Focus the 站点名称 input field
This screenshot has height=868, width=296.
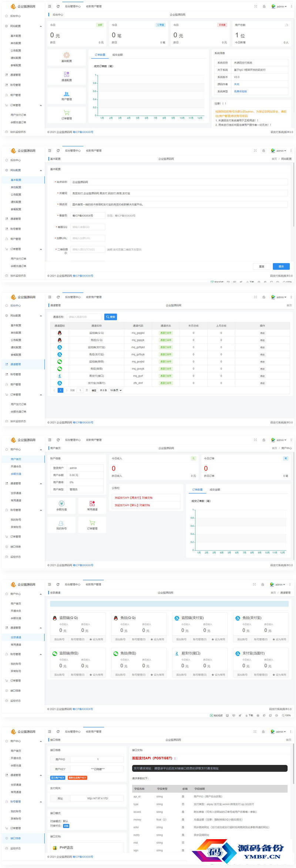tap(179, 182)
